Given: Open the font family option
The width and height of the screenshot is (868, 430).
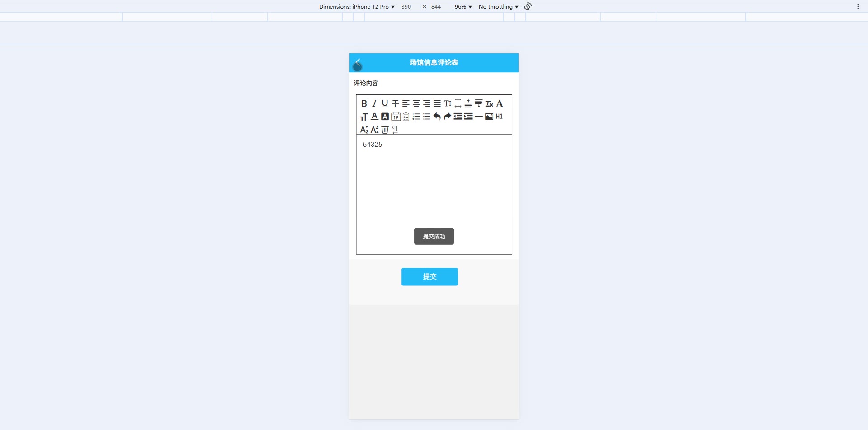Looking at the screenshot, I should coord(499,103).
